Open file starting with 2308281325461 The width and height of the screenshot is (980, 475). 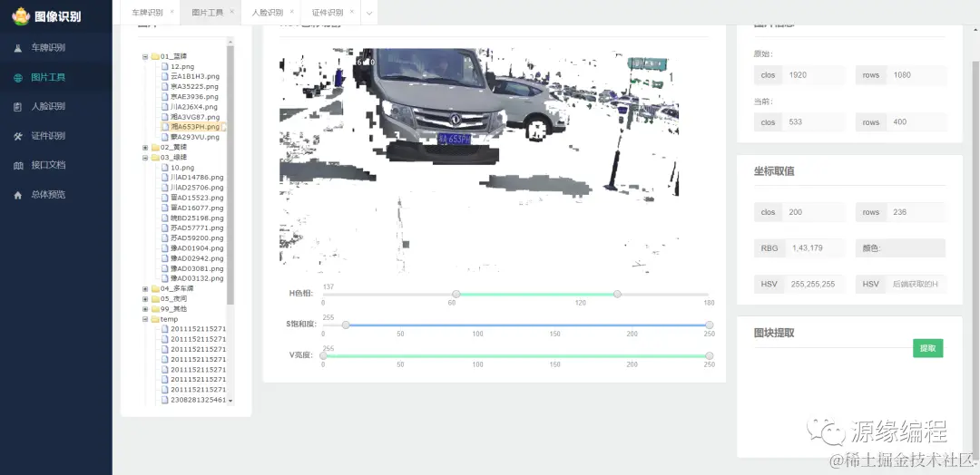tap(198, 400)
